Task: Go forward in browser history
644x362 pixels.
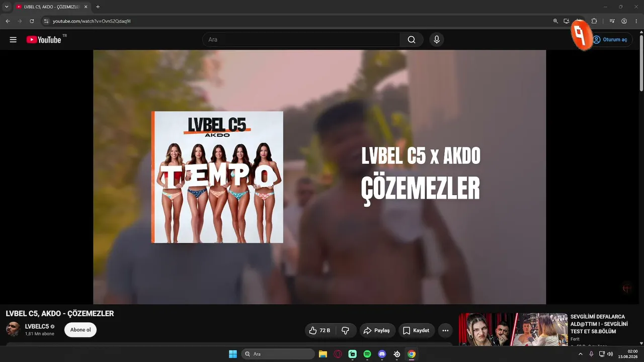Action: point(20,21)
